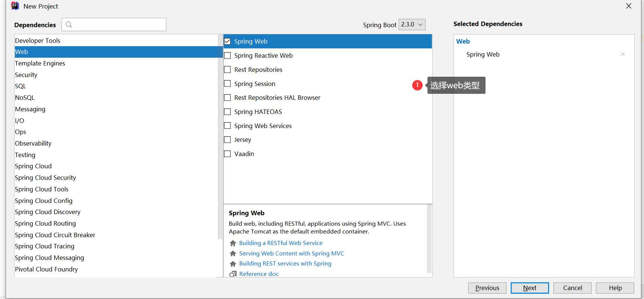Screen dimensions: 644x299
Task: Click the Previous button
Action: 487,288
